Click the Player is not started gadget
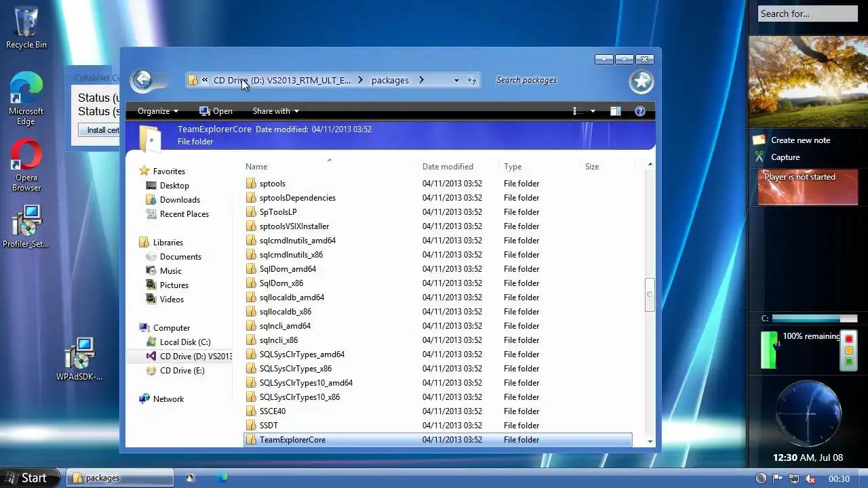 (808, 187)
